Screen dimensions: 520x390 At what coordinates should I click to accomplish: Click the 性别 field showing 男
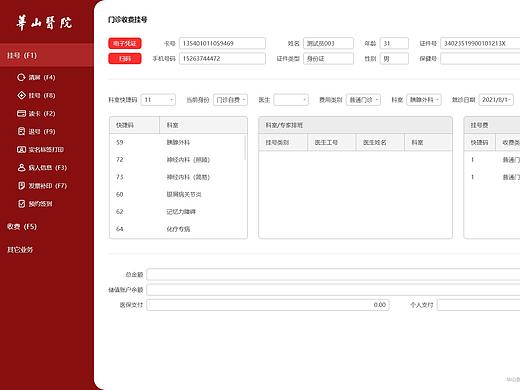click(394, 59)
